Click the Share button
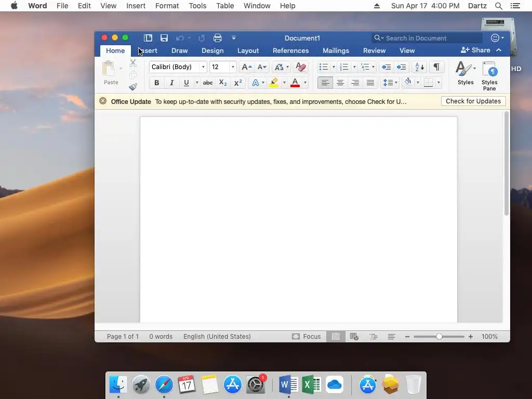 pos(475,50)
